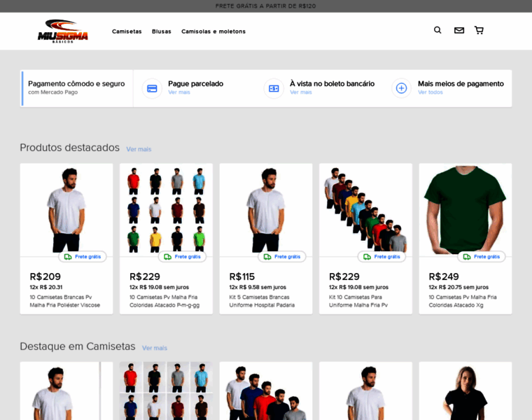
Task: Open twelve colored shirts grid thumbnail in Produtos destacados
Action: (x=167, y=210)
